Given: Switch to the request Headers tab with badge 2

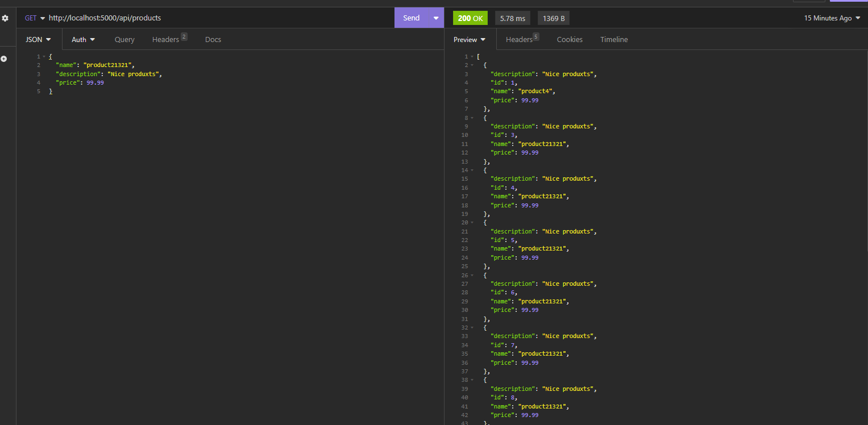Looking at the screenshot, I should [x=169, y=39].
